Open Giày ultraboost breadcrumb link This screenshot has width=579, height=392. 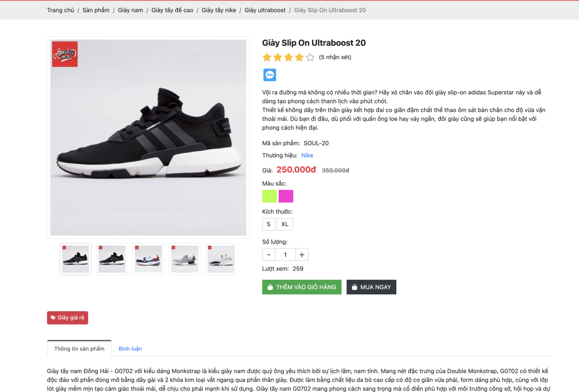265,10
